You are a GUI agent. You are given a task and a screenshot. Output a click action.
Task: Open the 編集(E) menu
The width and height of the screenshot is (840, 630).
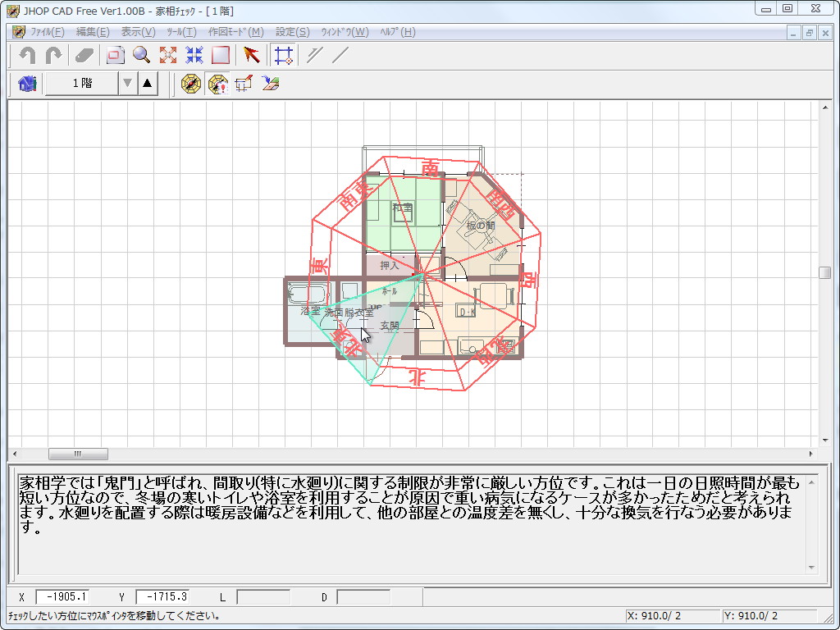(93, 32)
